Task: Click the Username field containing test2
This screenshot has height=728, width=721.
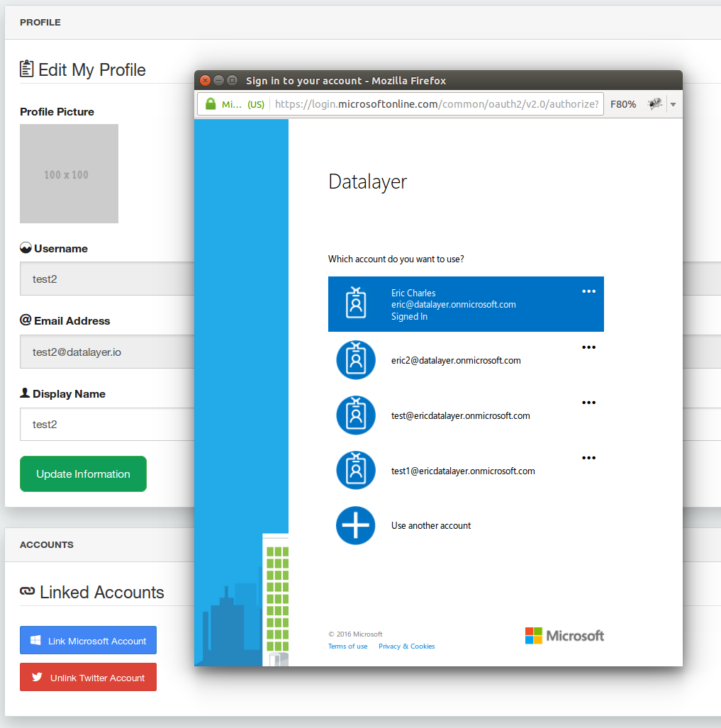Action: tap(107, 279)
